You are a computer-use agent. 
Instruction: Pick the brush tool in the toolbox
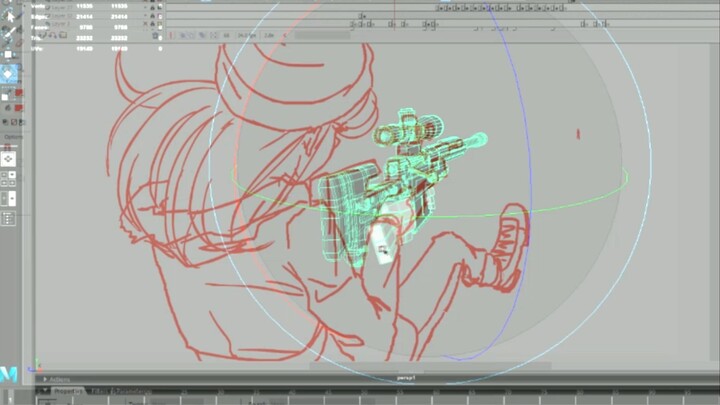click(x=10, y=31)
